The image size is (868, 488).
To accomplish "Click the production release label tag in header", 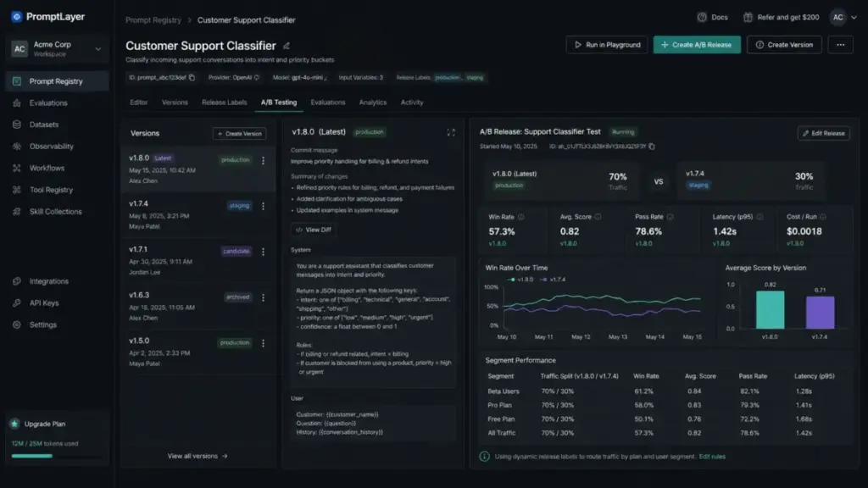I will (x=448, y=77).
